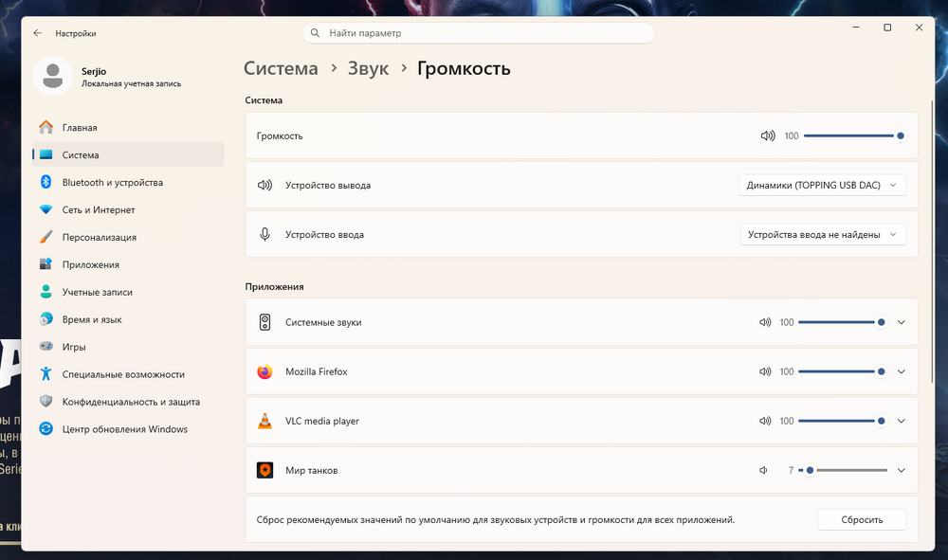Click the Звук breadcrumb link

coord(368,69)
